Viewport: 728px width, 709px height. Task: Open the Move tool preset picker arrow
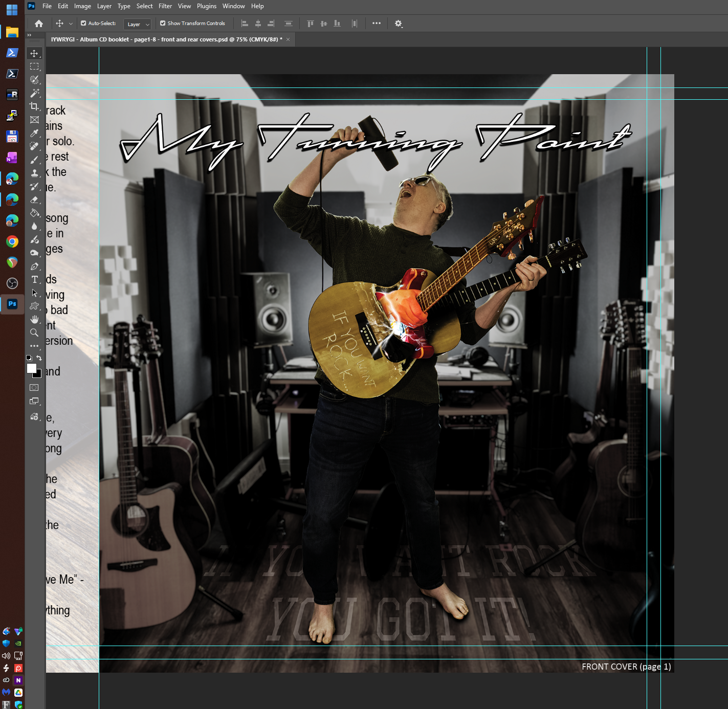pyautogui.click(x=71, y=24)
